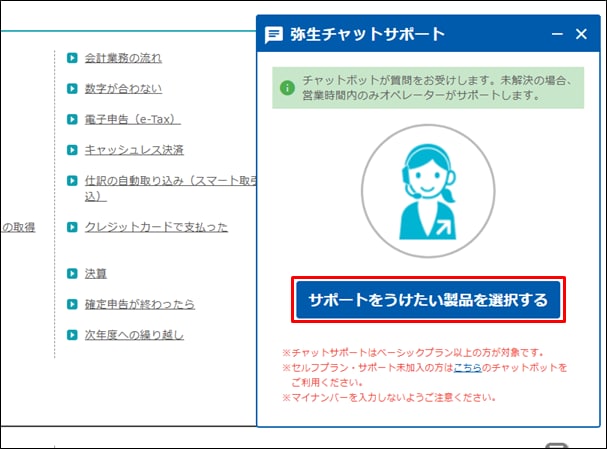Click arrow icon next to 次年度への繰り越し
Image resolution: width=607 pixels, height=449 pixels.
[72, 334]
